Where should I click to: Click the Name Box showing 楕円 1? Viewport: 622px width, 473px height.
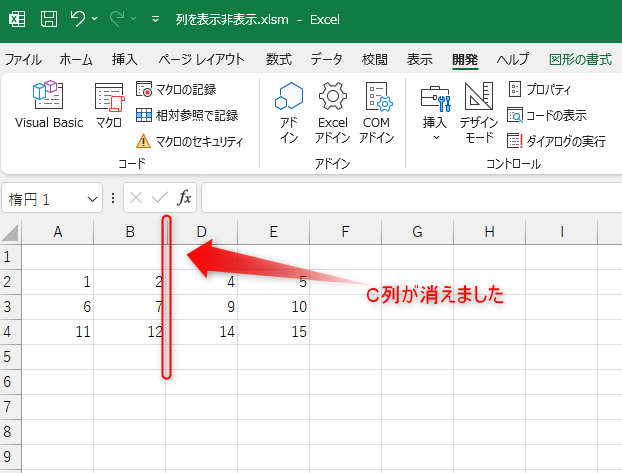pyautogui.click(x=44, y=198)
